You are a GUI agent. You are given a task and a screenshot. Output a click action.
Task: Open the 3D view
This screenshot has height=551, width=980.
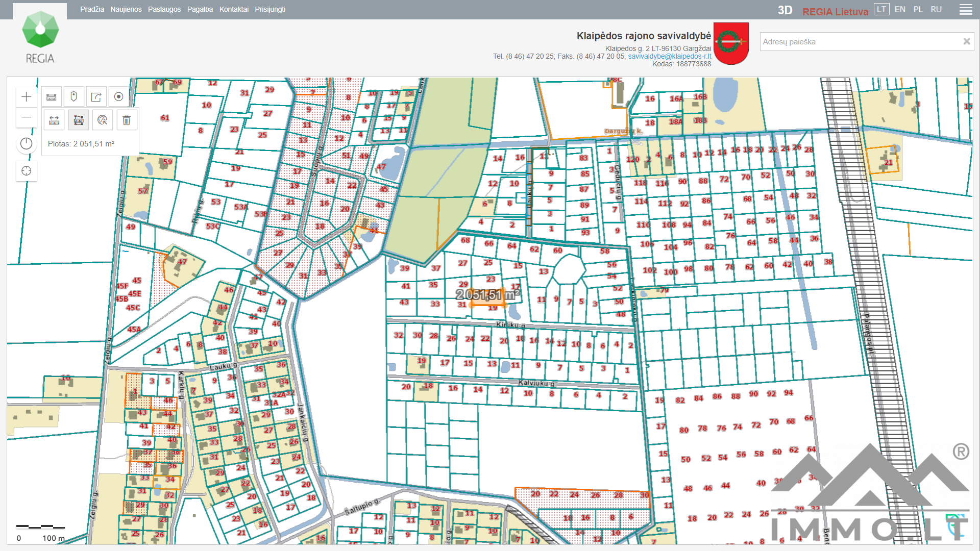(x=785, y=11)
